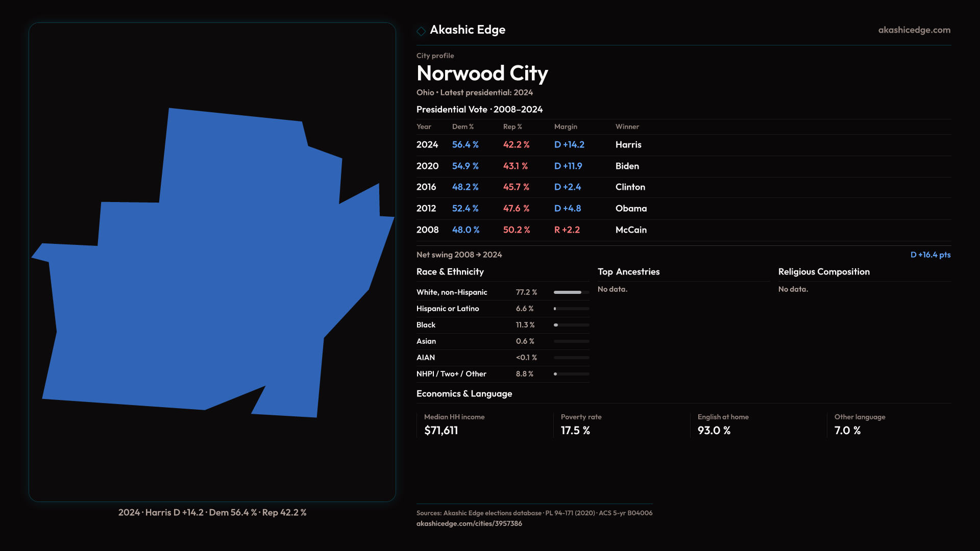Click the D +16.4 pts net swing value
This screenshot has height=551, width=980.
tap(930, 255)
